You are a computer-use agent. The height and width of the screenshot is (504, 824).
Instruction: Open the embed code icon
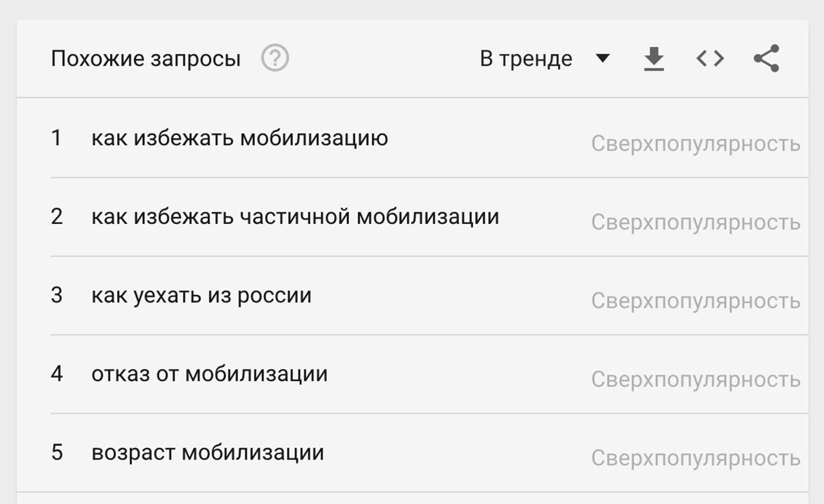click(x=710, y=59)
